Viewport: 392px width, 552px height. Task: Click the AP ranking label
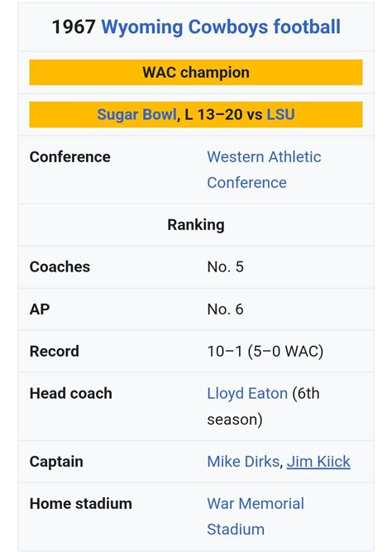40,310
